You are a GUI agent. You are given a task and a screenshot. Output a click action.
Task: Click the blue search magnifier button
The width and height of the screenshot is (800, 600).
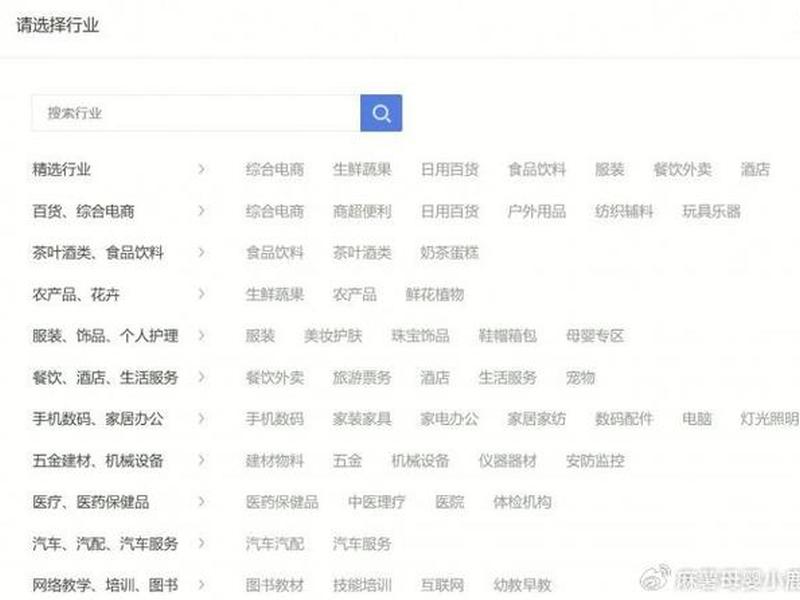point(381,113)
